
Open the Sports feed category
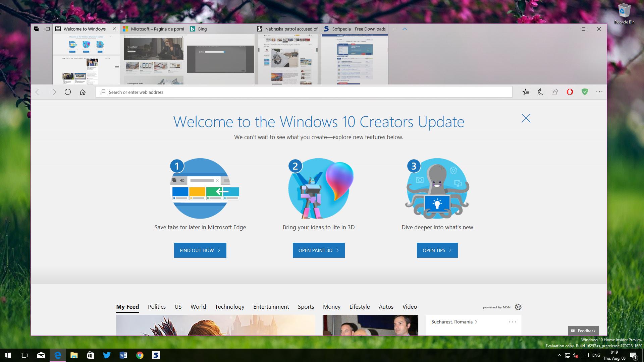(x=306, y=307)
